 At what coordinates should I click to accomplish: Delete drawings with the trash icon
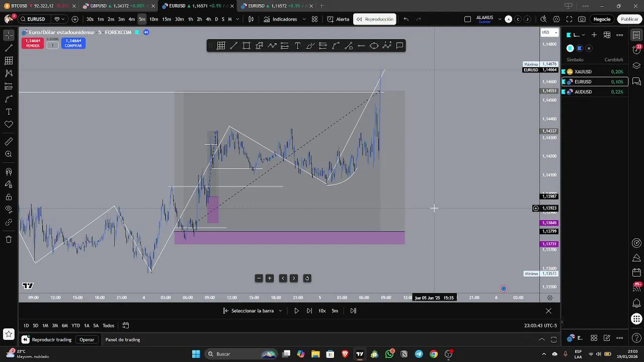click(x=9, y=239)
